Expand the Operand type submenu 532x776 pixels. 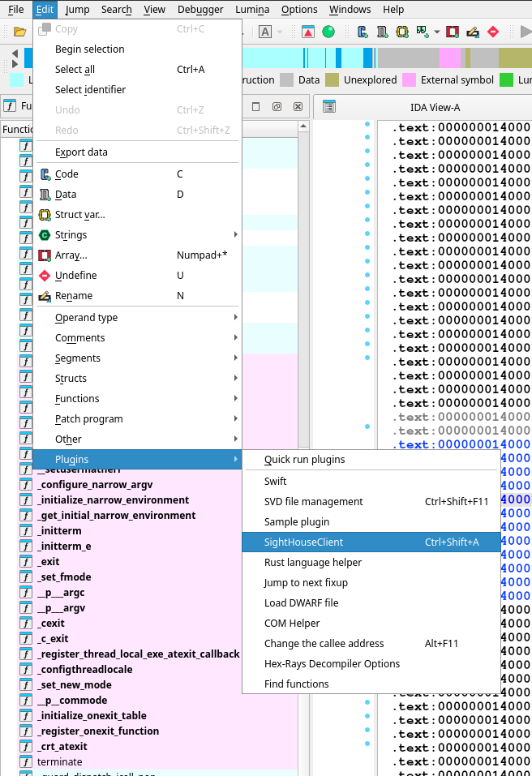click(x=137, y=317)
